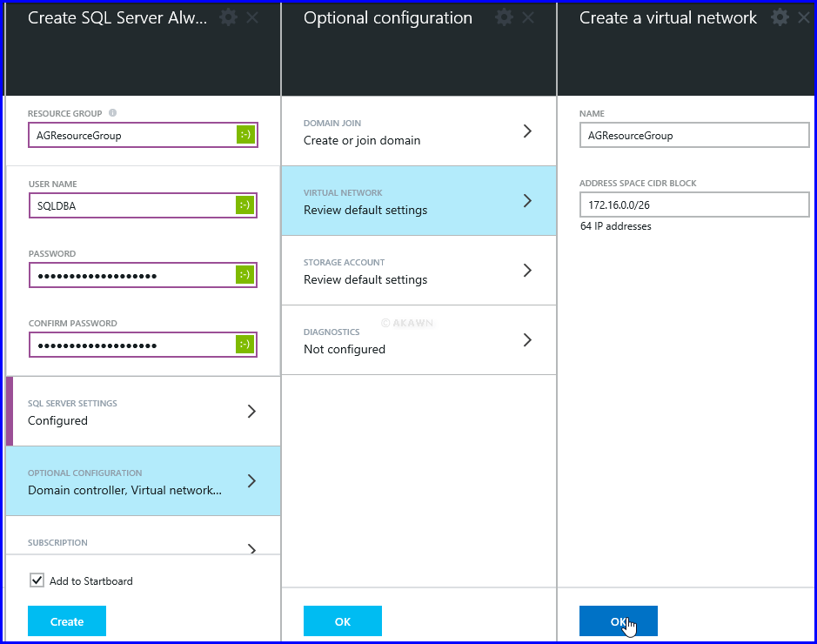Click the smiley validation icon in Confirm Password field

pos(244,344)
